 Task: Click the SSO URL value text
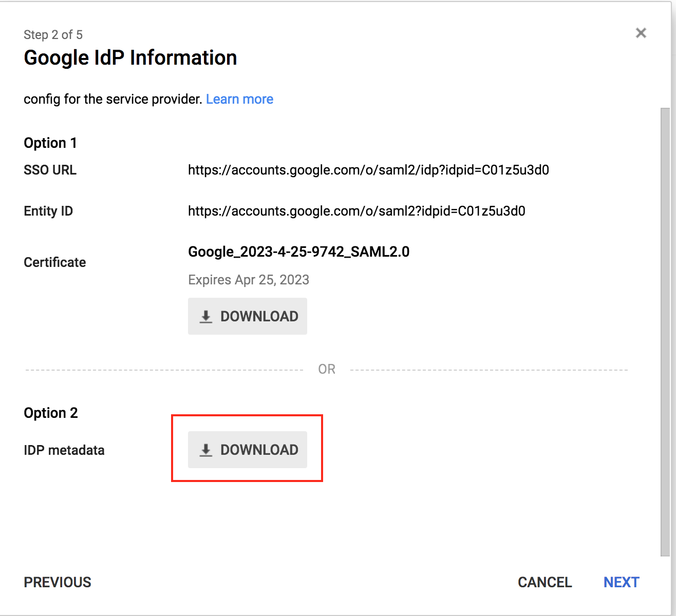click(x=368, y=170)
